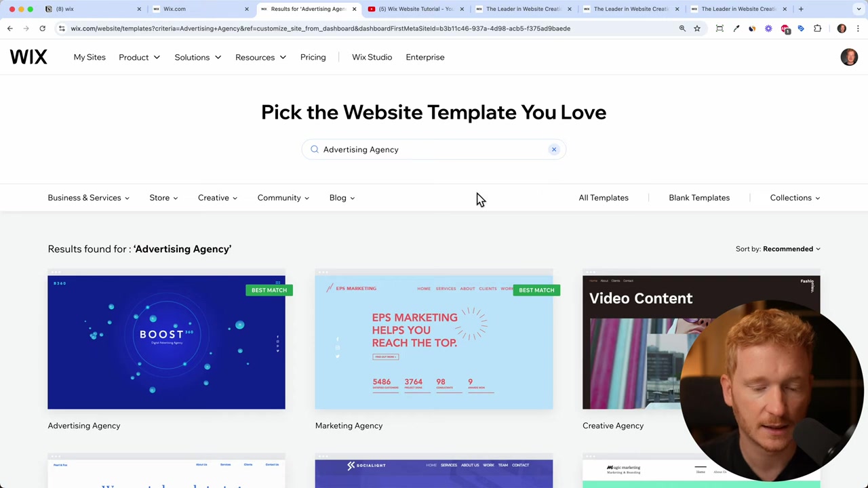Open the Chrome three-dot menu

coord(858,28)
